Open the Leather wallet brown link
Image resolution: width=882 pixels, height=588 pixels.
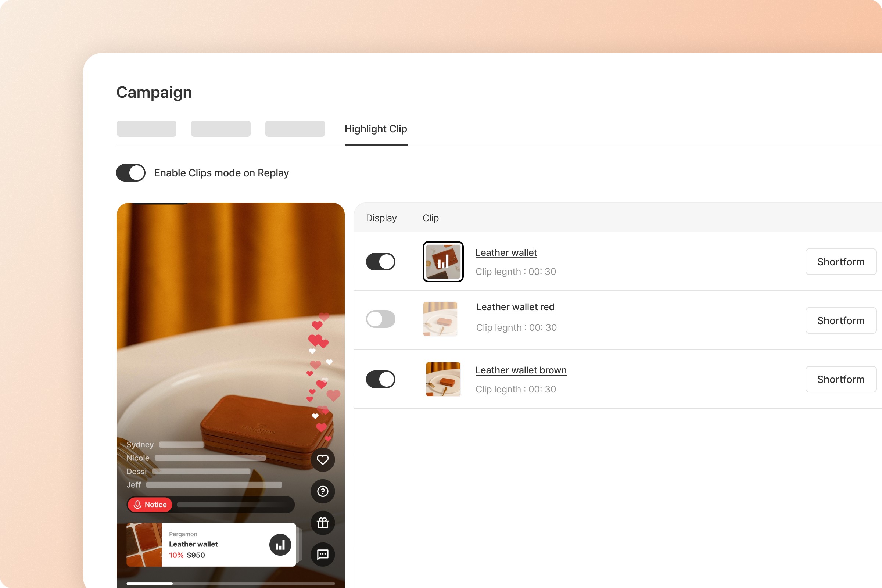tap(520, 370)
